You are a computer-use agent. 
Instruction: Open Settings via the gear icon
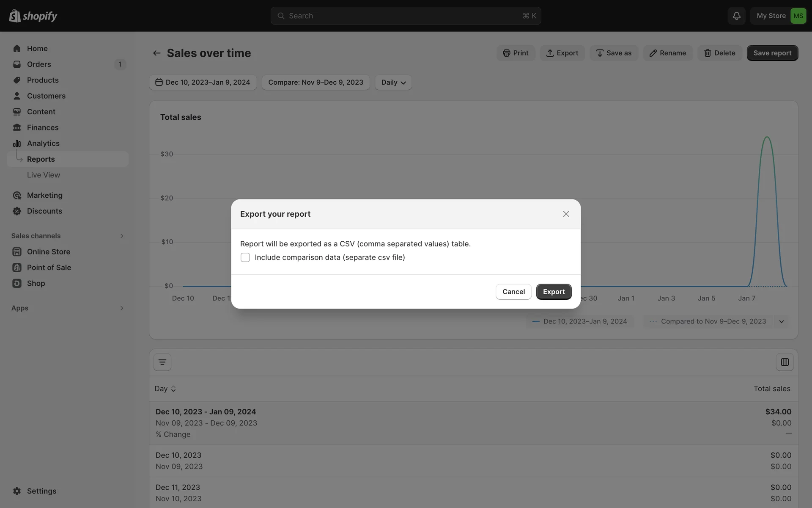click(x=17, y=491)
